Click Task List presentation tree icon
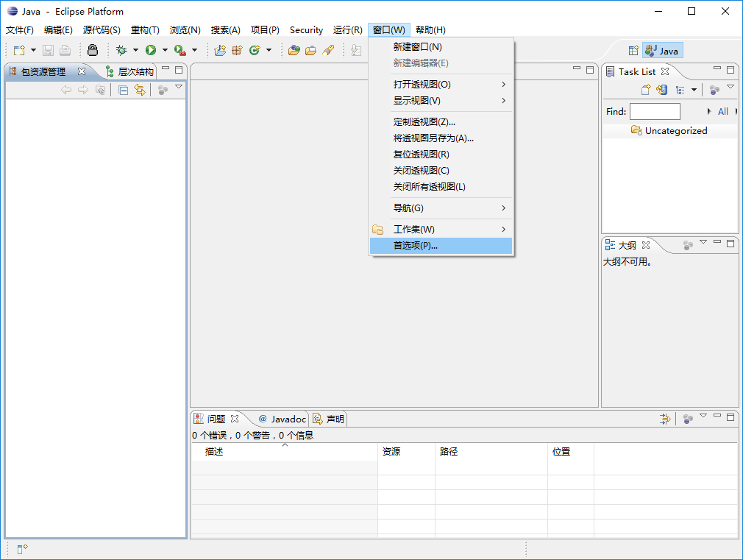 (x=680, y=90)
